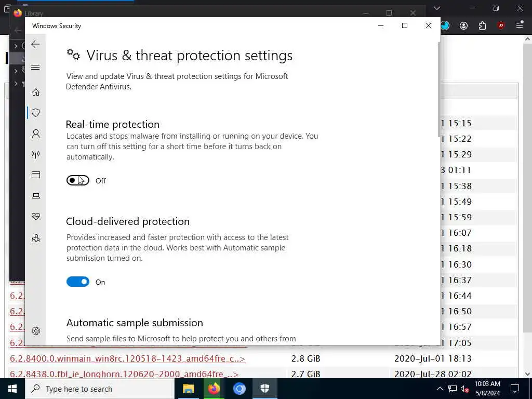
Task: Click the Firefox uBlock Origin extension icon
Action: [500, 25]
